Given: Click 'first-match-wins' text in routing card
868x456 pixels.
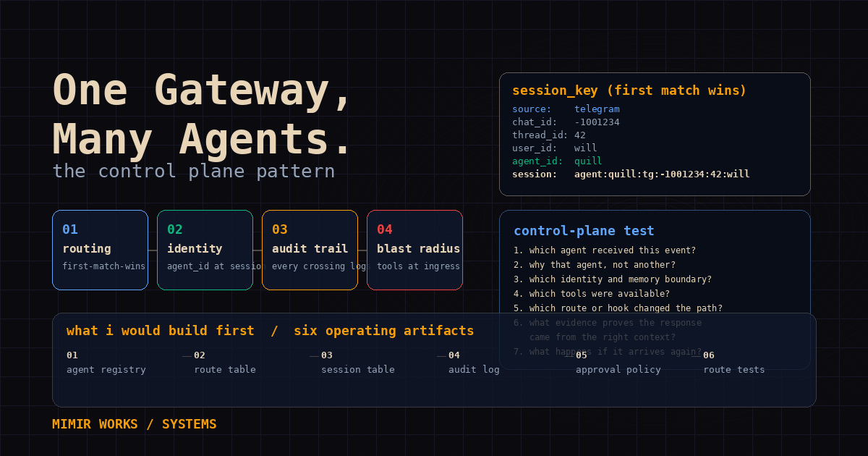Looking at the screenshot, I should (103, 266).
